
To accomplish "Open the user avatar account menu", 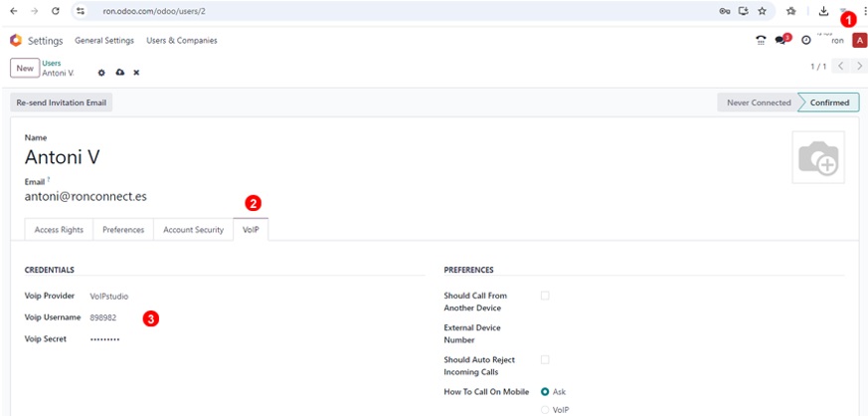I will pyautogui.click(x=859, y=41).
